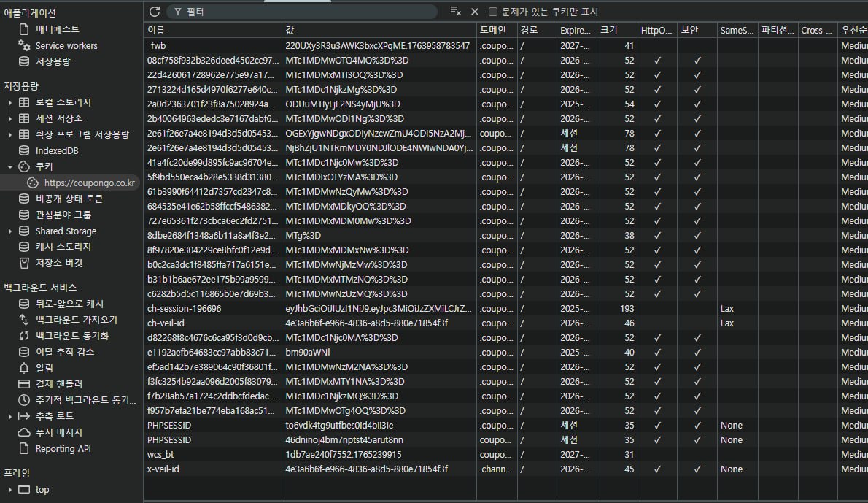Click the 결제 핸들러 card icon
This screenshot has width=868, height=503.
coord(24,384)
